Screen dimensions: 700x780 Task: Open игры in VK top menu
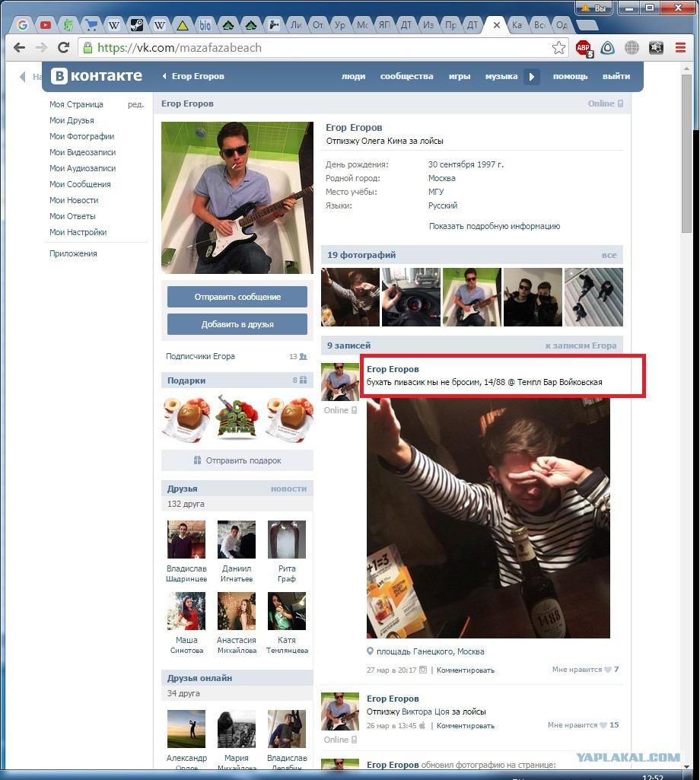(x=460, y=77)
